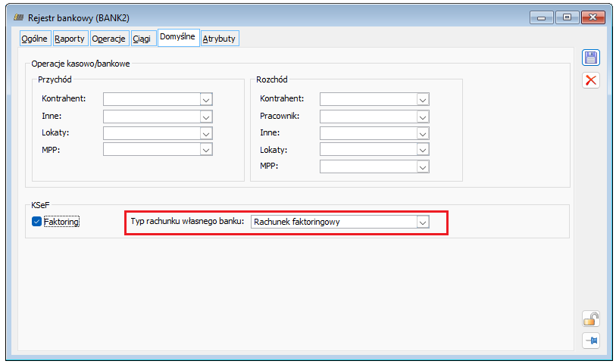Viewport: 616px width, 364px height.
Task: Click the Przychód Inne field
Action: [158, 117]
